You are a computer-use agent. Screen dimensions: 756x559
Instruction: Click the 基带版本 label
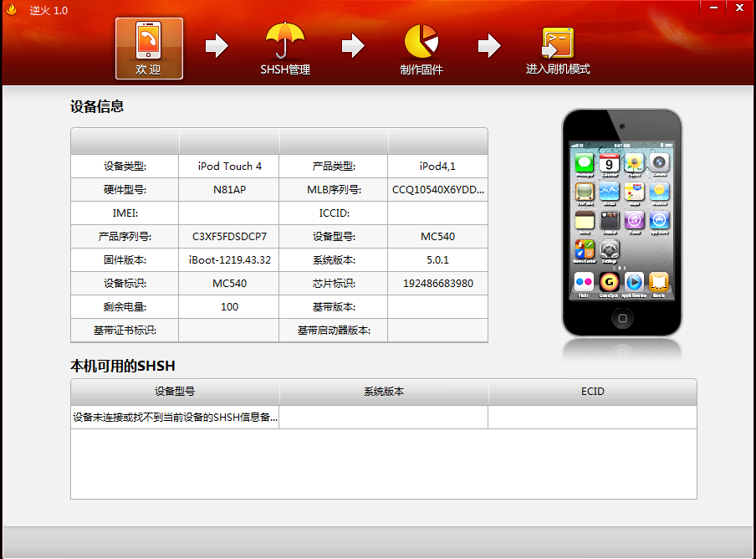click(x=334, y=307)
